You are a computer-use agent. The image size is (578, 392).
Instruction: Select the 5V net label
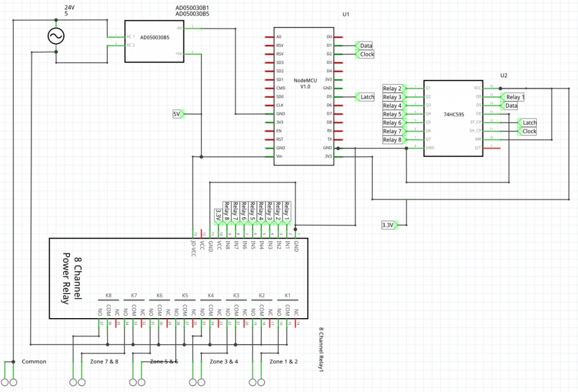tap(178, 114)
